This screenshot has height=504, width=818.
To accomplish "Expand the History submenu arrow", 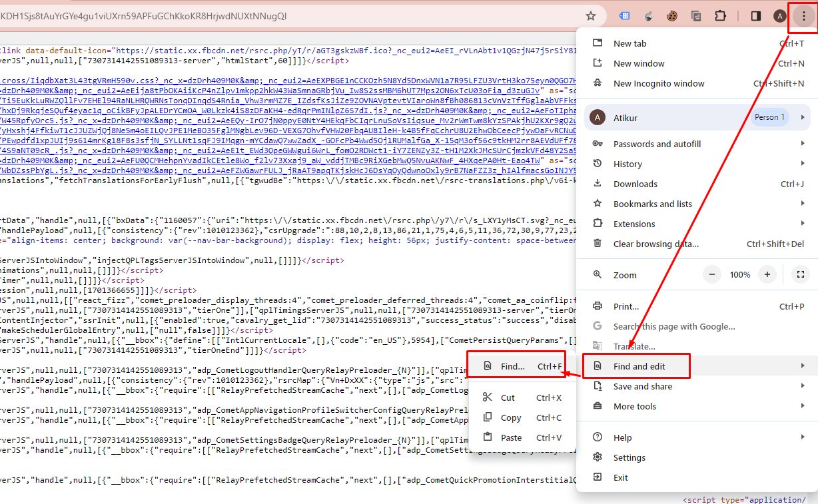I will [803, 164].
